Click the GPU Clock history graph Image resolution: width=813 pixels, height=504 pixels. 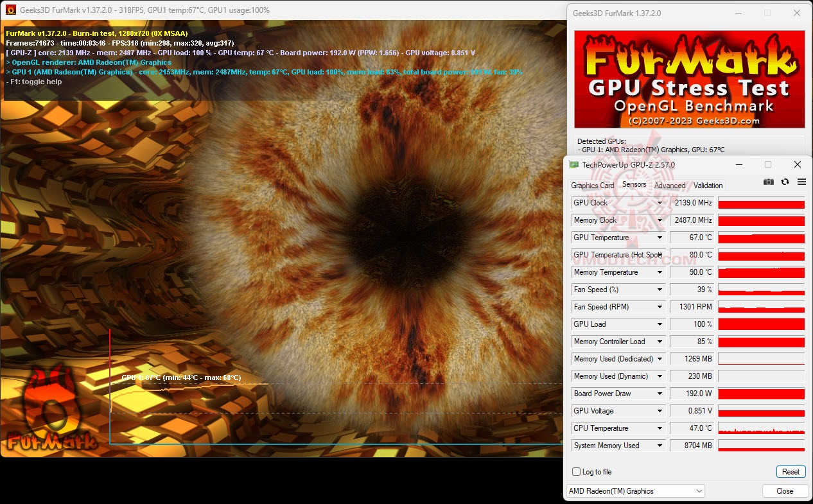pyautogui.click(x=761, y=203)
